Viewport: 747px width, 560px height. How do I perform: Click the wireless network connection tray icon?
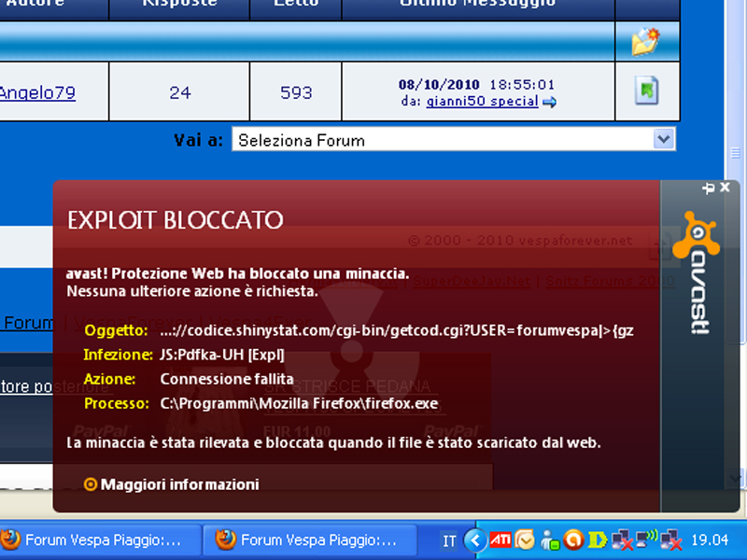(x=647, y=539)
